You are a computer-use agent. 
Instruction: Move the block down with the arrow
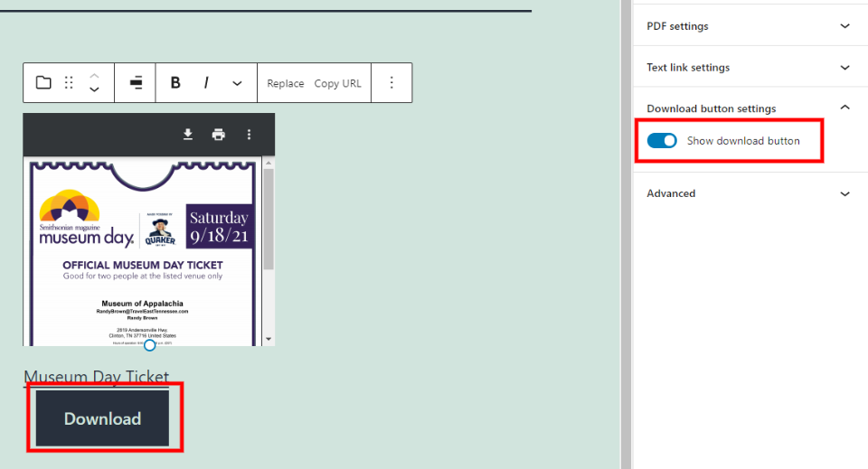pos(95,89)
